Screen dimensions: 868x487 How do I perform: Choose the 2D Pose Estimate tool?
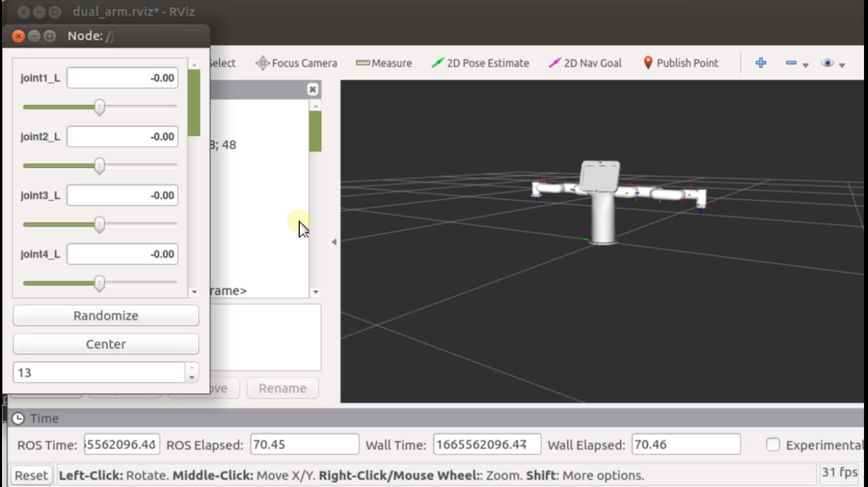(x=480, y=63)
